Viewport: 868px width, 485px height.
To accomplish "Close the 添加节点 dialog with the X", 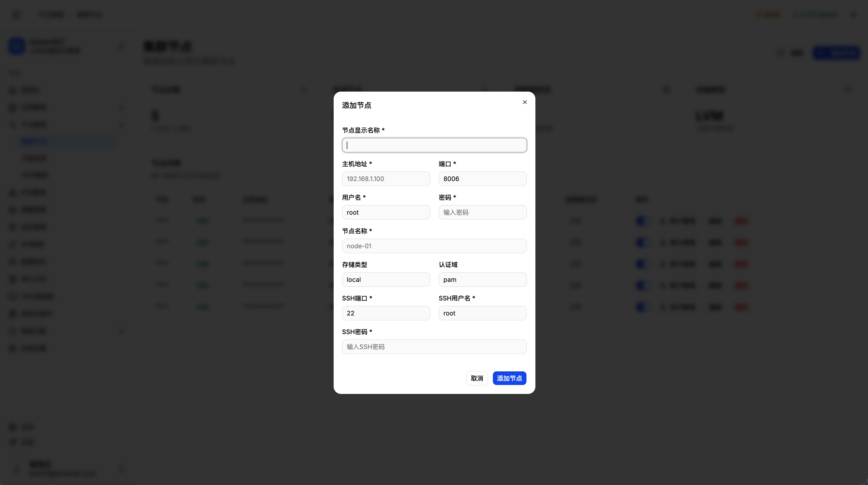I will pos(525,102).
